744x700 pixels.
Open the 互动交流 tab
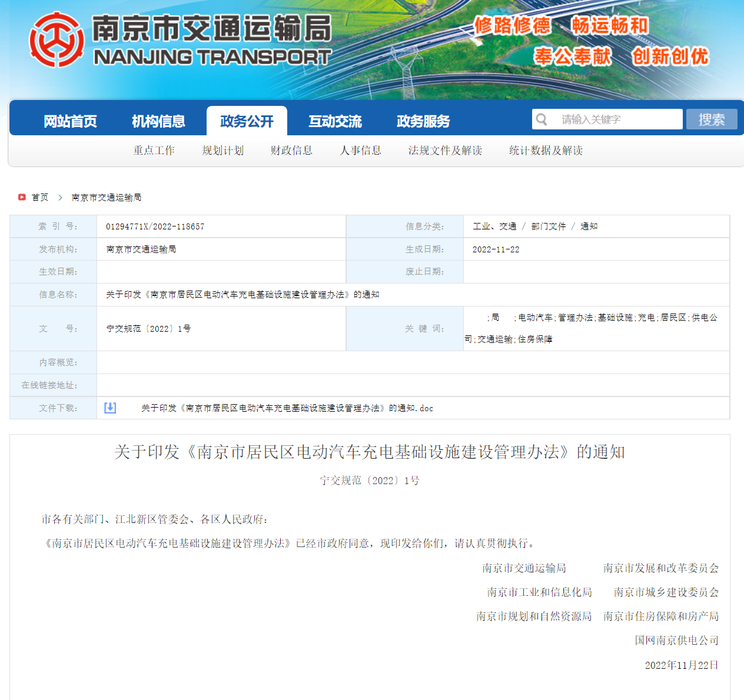click(x=335, y=121)
